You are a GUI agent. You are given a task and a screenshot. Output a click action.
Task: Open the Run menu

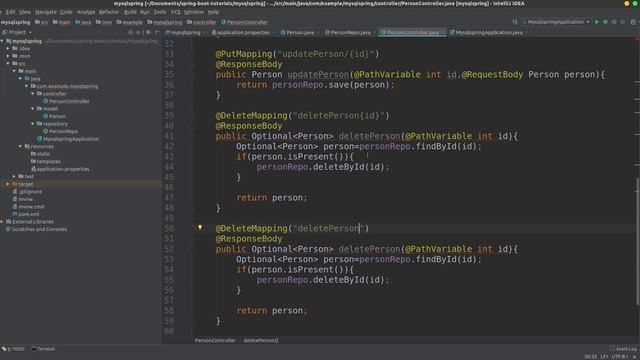click(145, 12)
